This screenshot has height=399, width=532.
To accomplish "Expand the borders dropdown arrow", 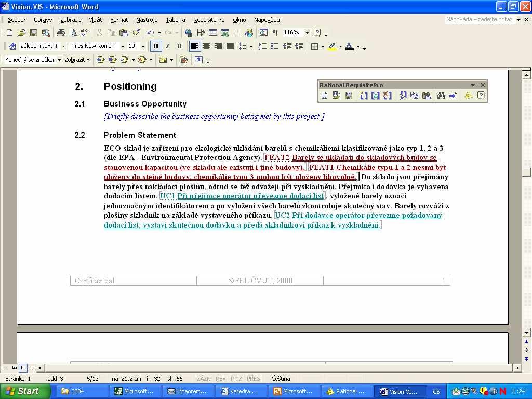I will [323, 46].
